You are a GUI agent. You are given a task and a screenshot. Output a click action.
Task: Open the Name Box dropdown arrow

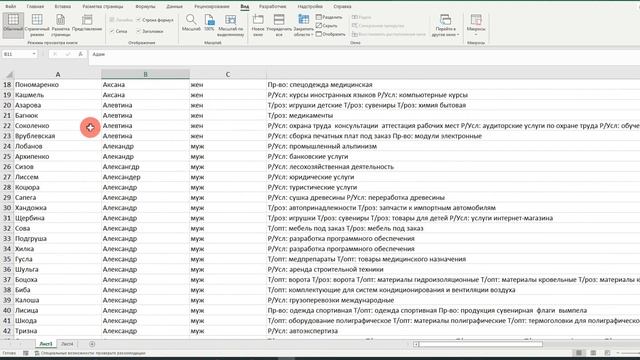(34, 54)
